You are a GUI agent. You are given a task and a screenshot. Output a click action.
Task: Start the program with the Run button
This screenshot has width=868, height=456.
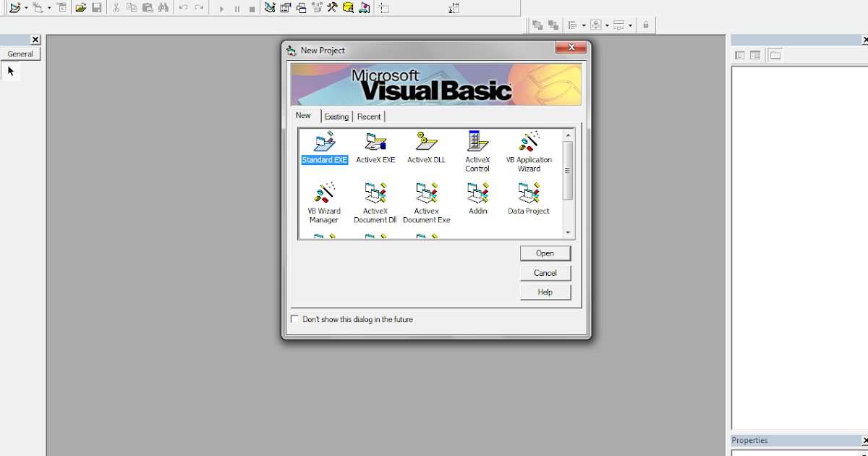pyautogui.click(x=221, y=9)
